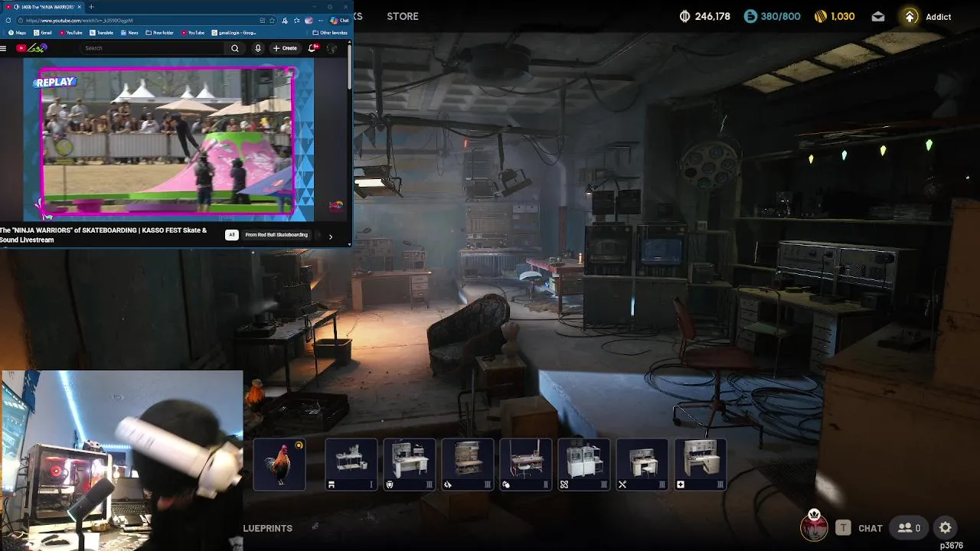The width and height of the screenshot is (980, 551).
Task: Bookmark page with the star icon
Action: (272, 21)
